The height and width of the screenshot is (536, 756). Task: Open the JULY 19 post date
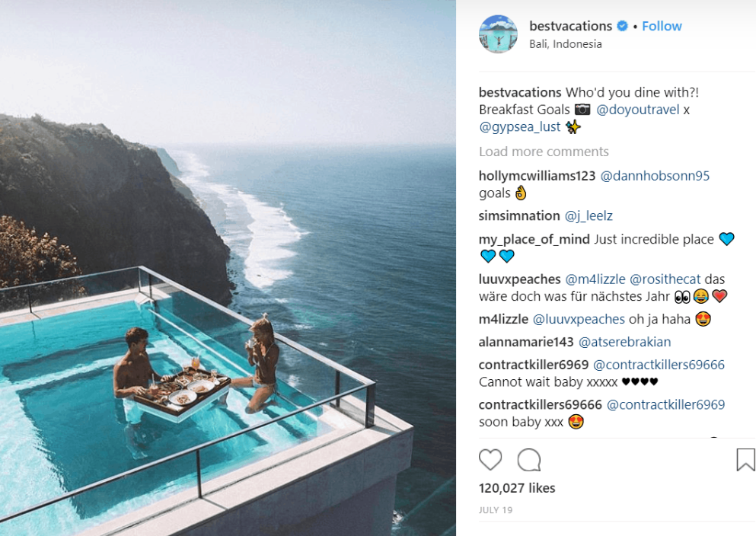pos(496,510)
